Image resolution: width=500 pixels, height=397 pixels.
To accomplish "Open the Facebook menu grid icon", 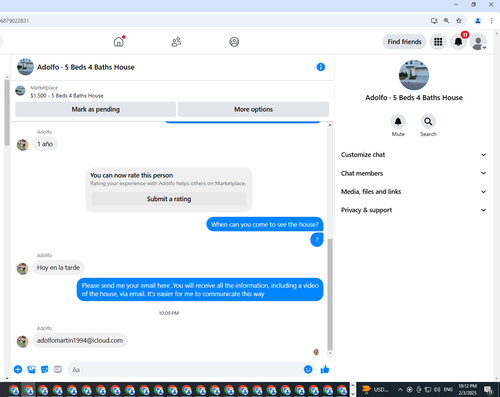I will tap(438, 42).
